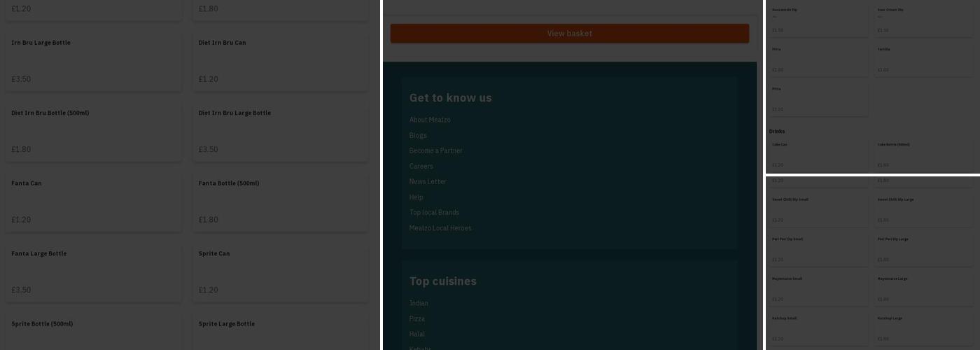Click the Help footer link

[x=416, y=197]
